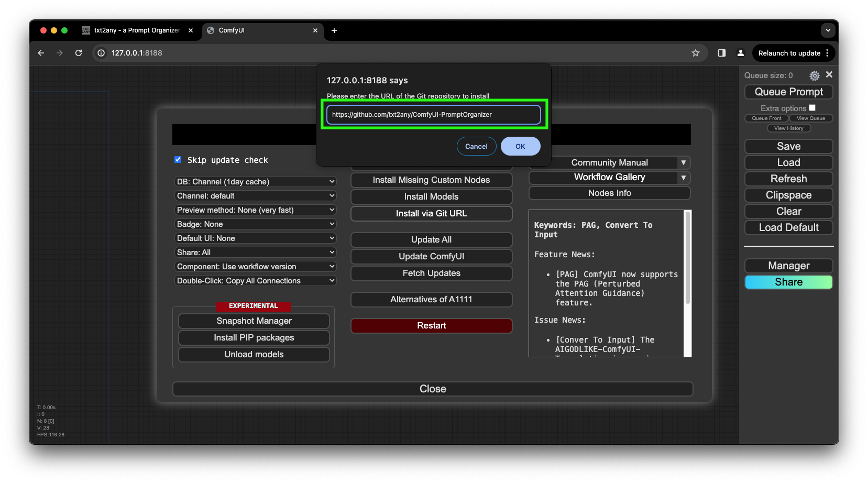
Task: Click the View Queue button
Action: (x=811, y=118)
